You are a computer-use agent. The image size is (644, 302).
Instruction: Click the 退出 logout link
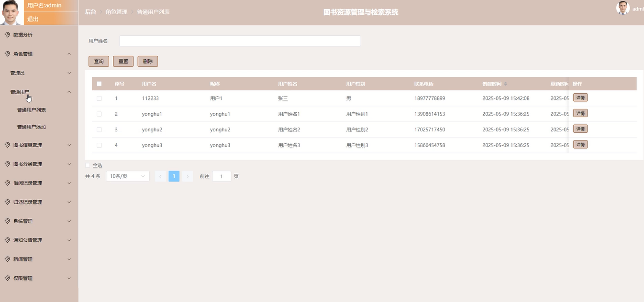click(33, 19)
